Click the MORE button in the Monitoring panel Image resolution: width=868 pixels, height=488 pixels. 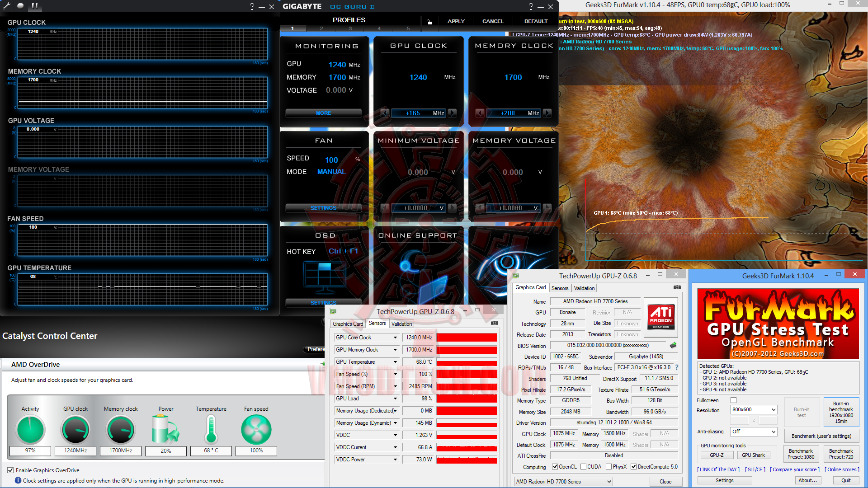coord(324,113)
